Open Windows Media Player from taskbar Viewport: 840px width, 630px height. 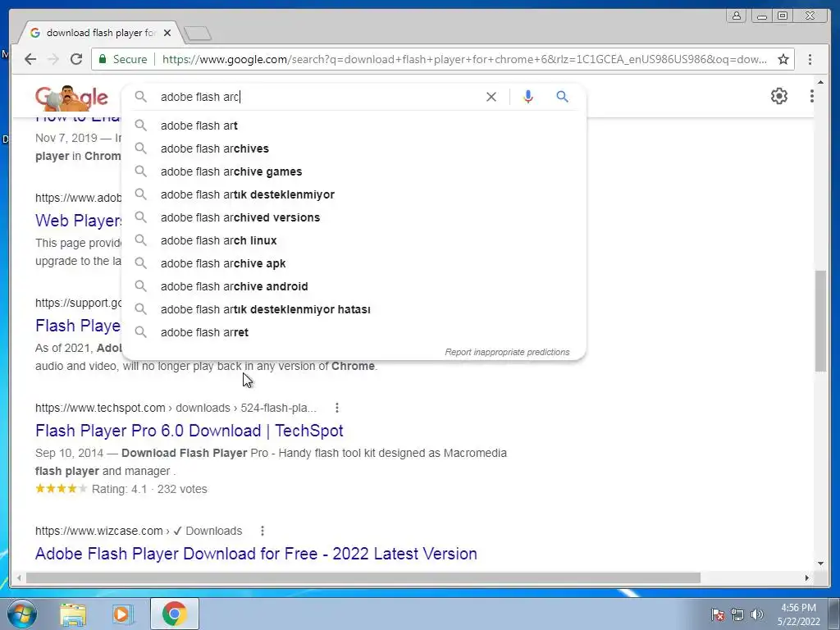(x=123, y=614)
